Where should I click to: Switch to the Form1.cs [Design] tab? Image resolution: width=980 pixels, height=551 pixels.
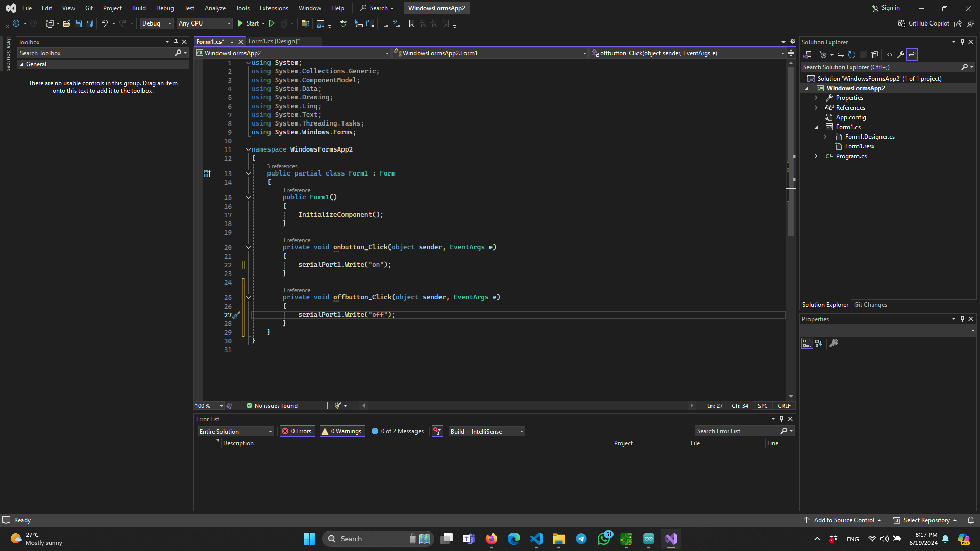click(x=274, y=41)
